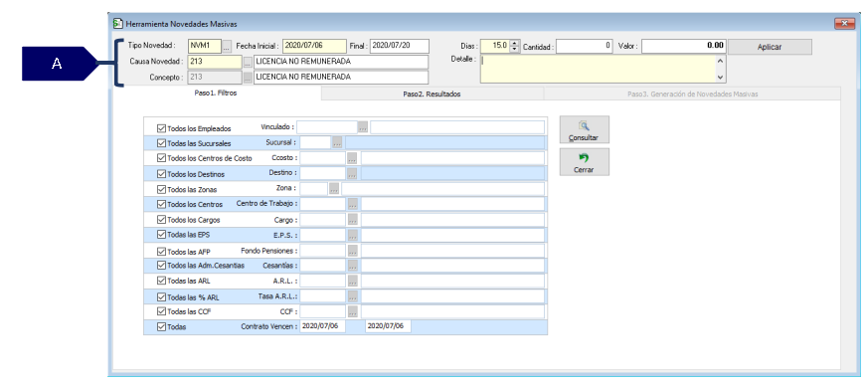Screen dimensions: 868x386
Task: Click the Cerrar green arrow button
Action: pos(584,162)
